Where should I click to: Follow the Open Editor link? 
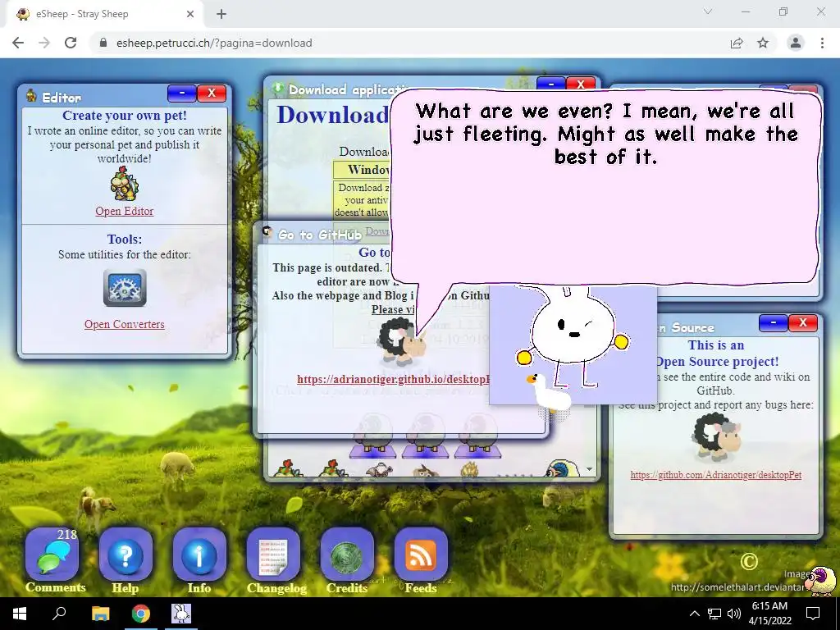coord(125,211)
